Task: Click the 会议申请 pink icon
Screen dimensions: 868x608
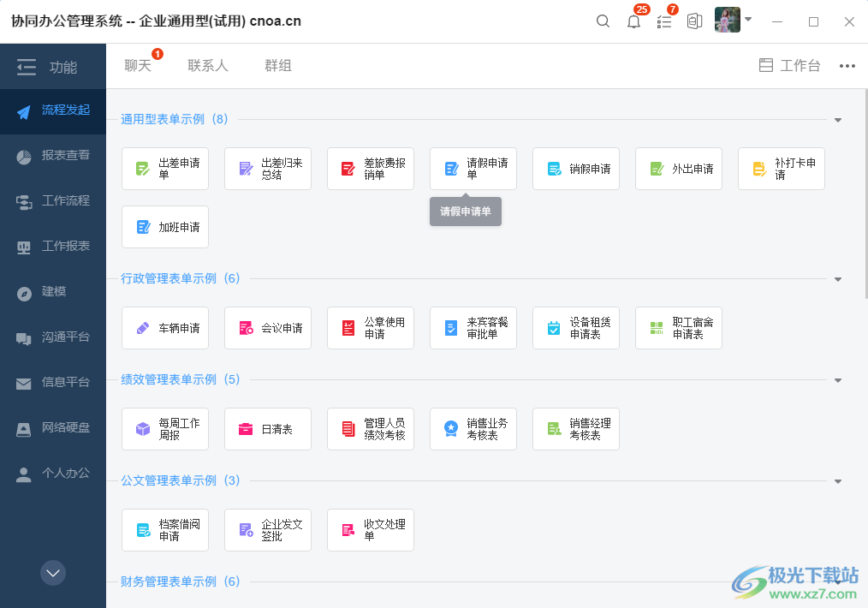Action: tap(246, 328)
